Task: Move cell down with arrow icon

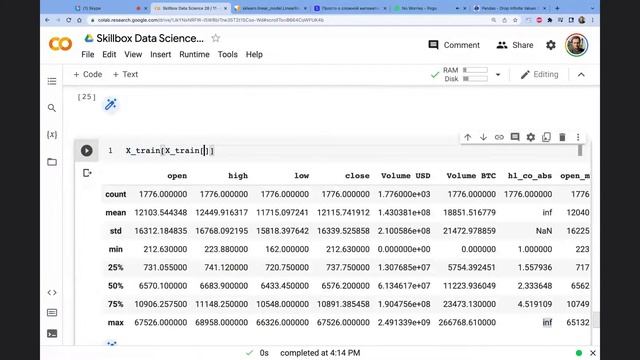Action: (483, 137)
